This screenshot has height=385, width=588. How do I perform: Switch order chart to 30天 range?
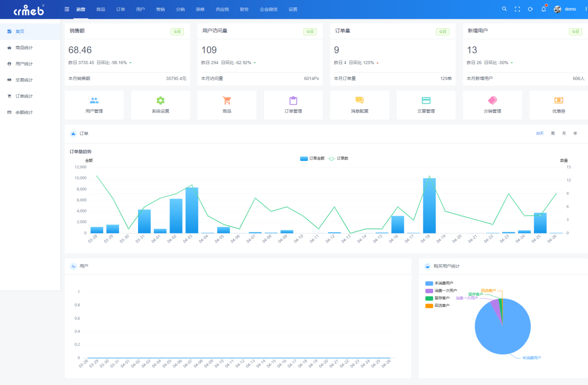click(x=539, y=133)
